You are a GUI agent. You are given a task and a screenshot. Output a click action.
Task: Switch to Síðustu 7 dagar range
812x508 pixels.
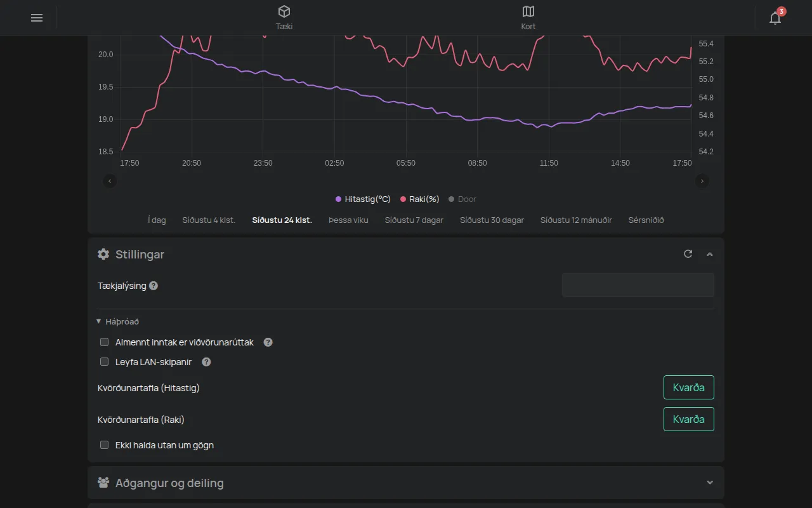click(414, 220)
